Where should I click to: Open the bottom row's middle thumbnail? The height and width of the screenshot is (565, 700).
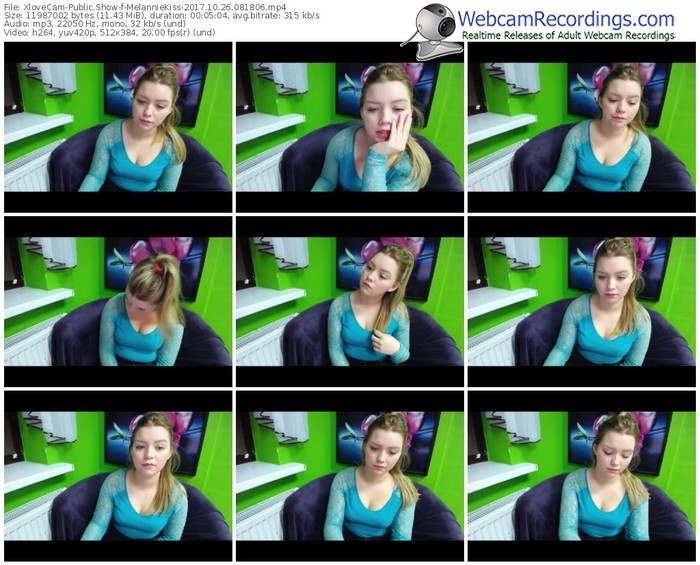349,475
